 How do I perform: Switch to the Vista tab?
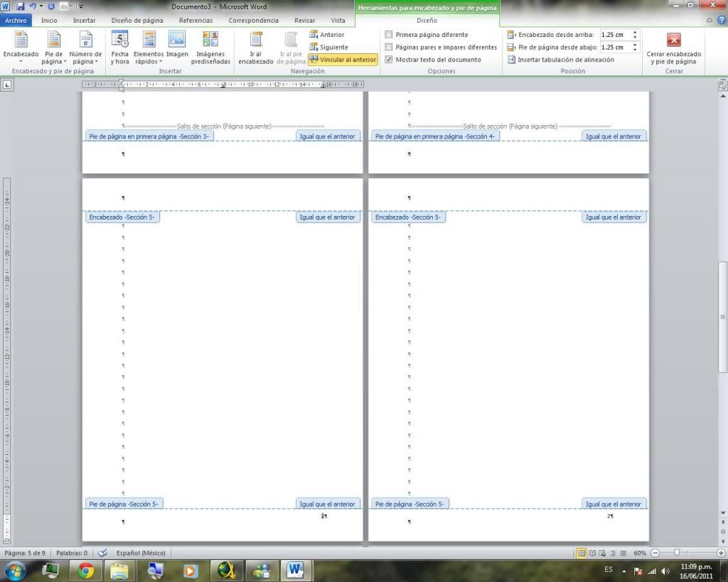[338, 21]
